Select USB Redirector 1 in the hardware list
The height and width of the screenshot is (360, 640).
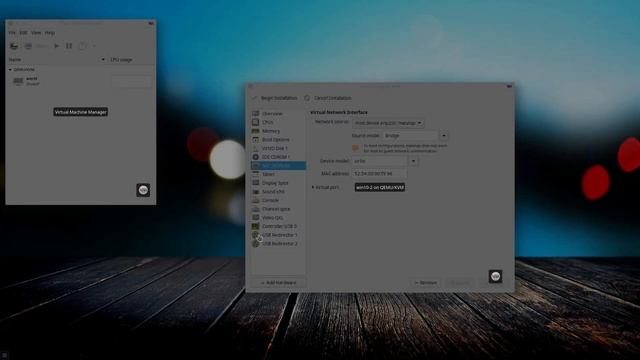click(278, 235)
